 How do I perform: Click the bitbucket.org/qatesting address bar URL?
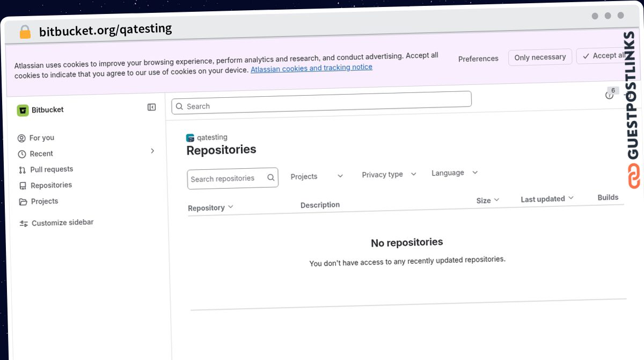coord(105,30)
